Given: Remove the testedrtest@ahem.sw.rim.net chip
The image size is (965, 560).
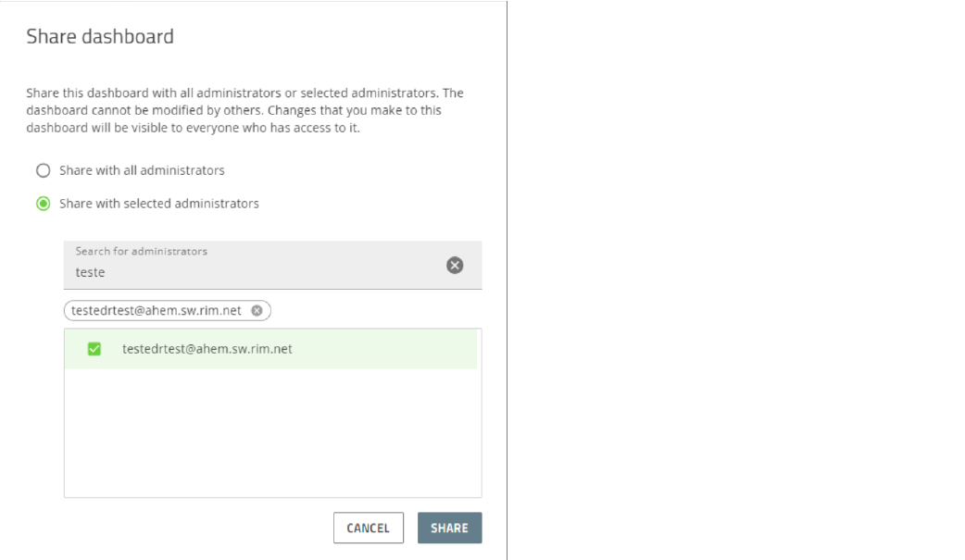Looking at the screenshot, I should [257, 311].
